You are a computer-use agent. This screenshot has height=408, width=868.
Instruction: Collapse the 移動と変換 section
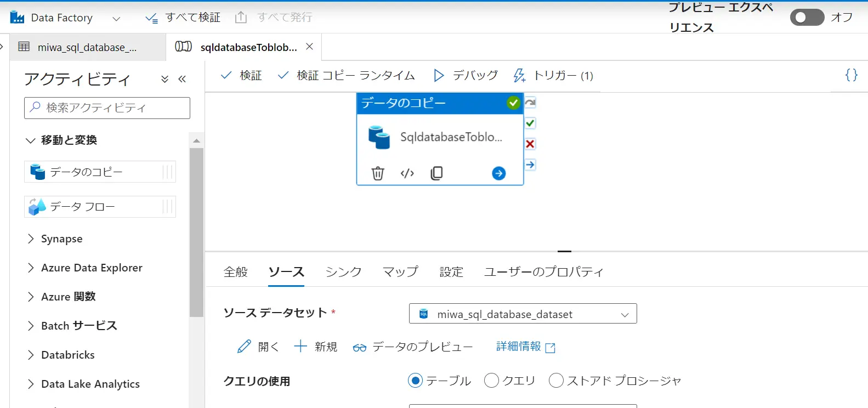[x=31, y=140]
